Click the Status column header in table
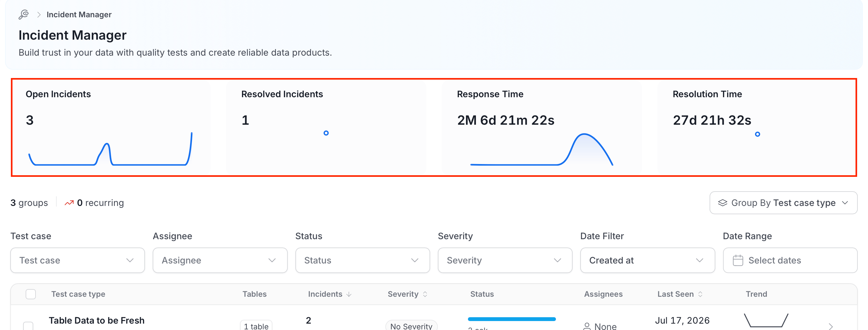 482,294
